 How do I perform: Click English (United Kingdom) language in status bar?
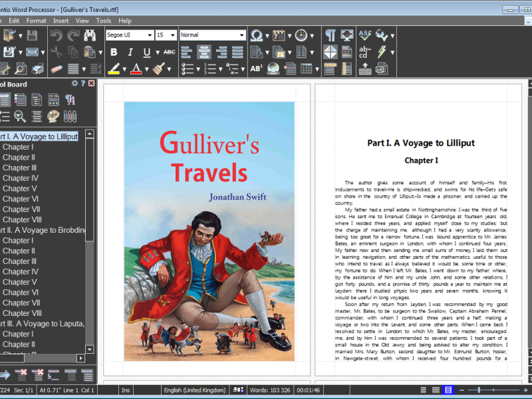[195, 390]
